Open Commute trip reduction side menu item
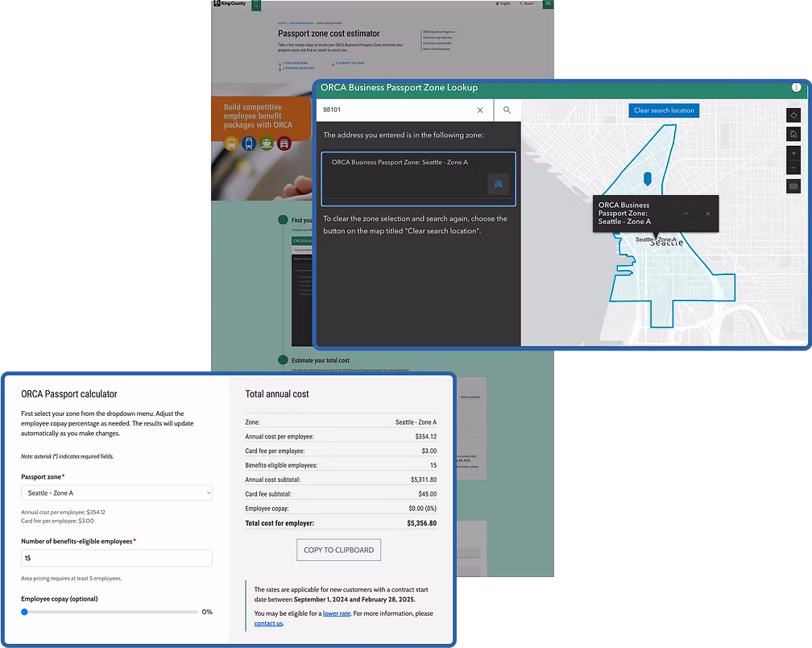The width and height of the screenshot is (812, 648). 437,37
